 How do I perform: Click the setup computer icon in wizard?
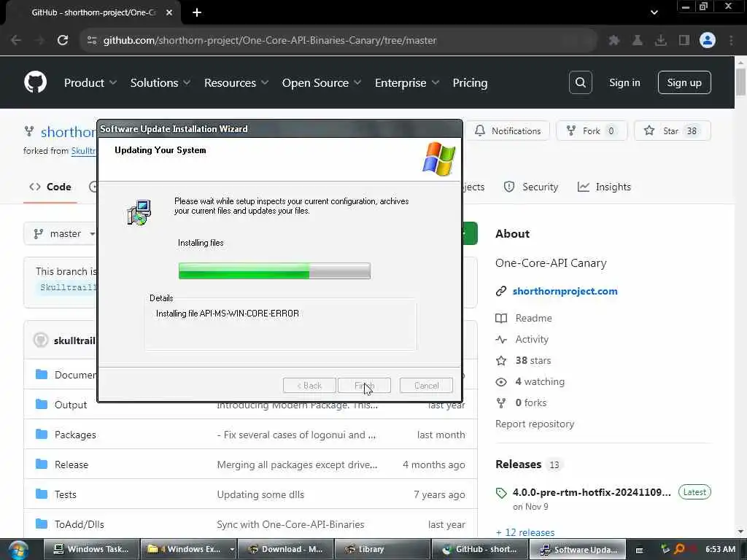[x=139, y=212]
